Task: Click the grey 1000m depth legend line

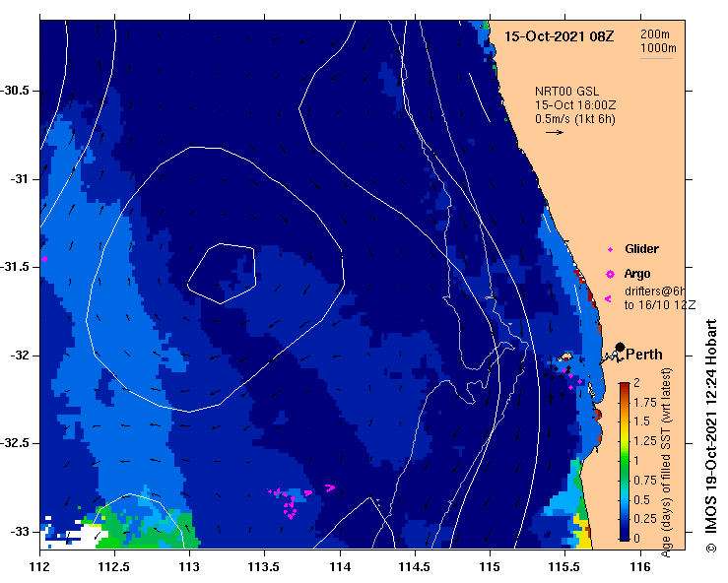Action: pos(657,58)
